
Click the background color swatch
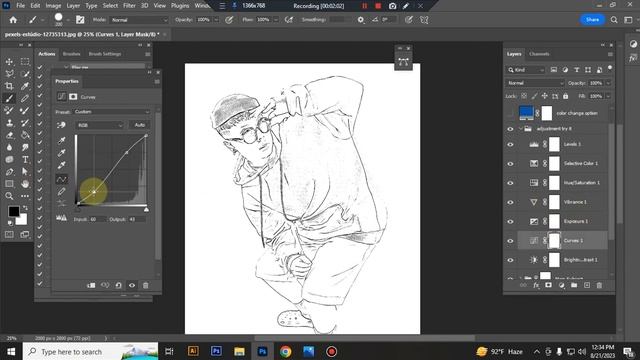click(22, 220)
